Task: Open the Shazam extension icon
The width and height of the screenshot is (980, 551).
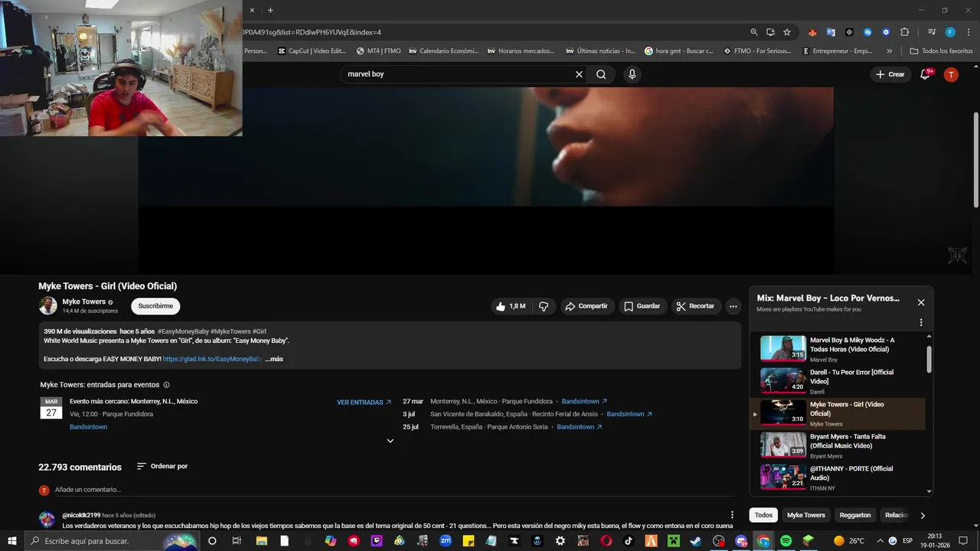Action: coord(867,32)
